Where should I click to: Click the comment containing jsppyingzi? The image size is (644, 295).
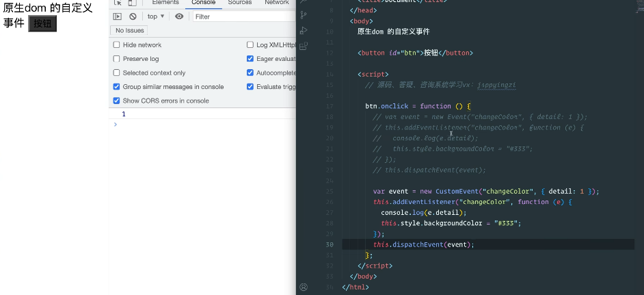(x=440, y=85)
